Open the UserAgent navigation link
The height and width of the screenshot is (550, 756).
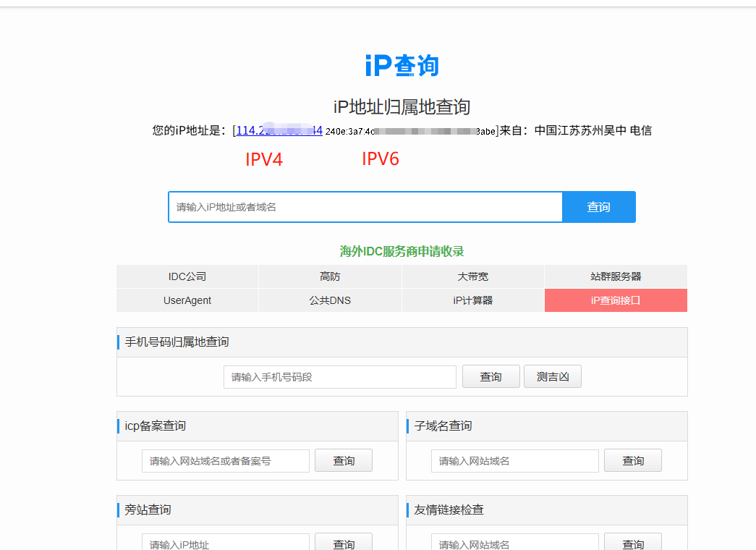click(187, 300)
